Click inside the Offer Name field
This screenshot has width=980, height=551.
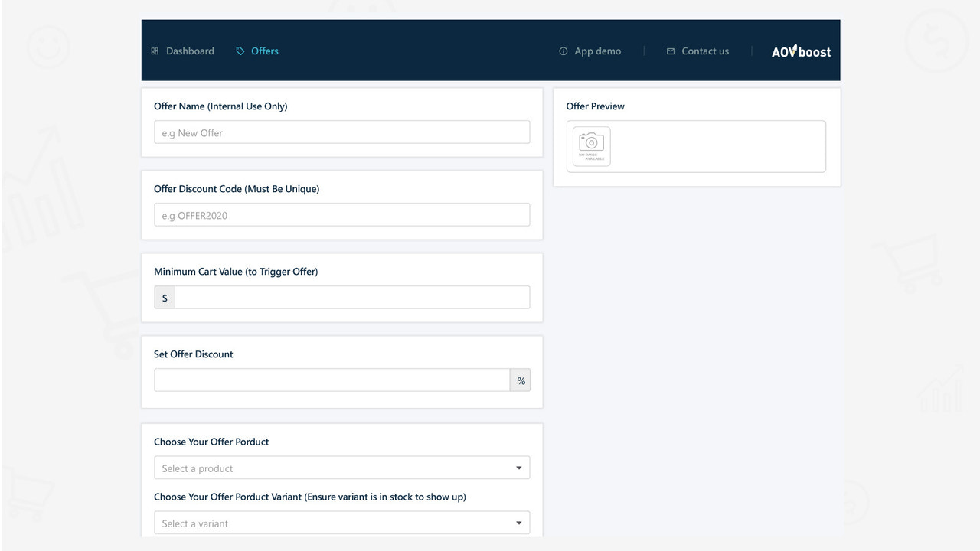click(x=341, y=132)
